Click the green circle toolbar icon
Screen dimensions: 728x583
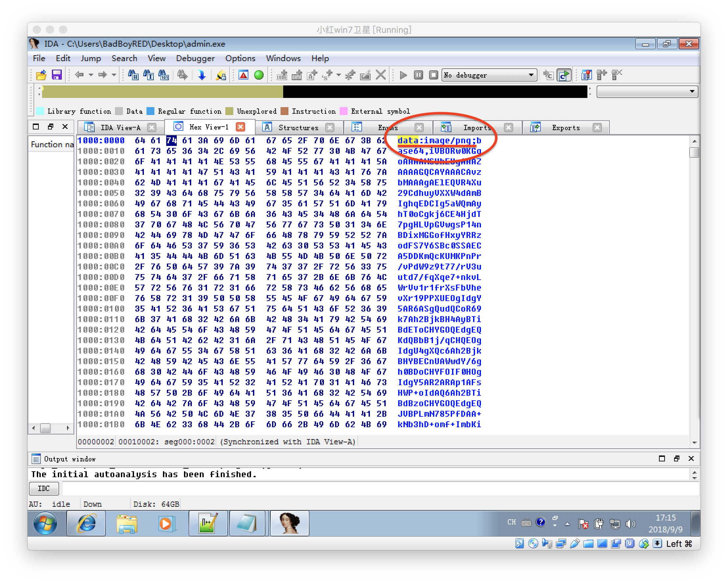(x=259, y=75)
